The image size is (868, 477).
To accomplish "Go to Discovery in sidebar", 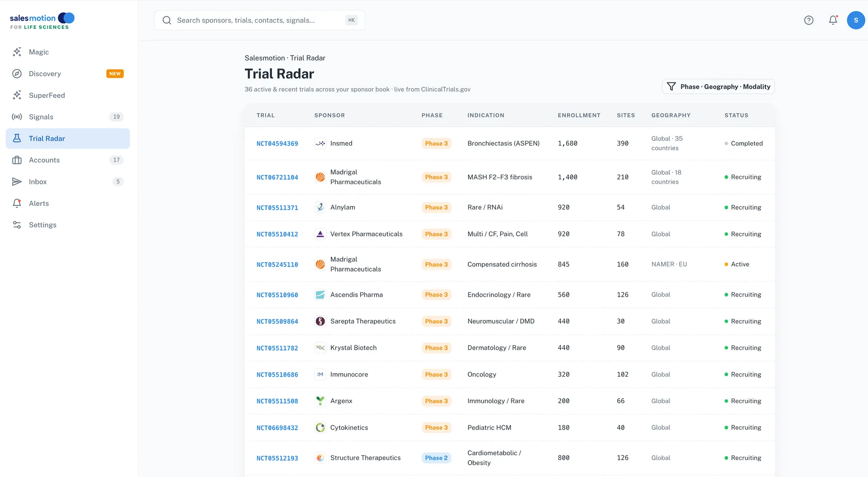I will point(68,74).
